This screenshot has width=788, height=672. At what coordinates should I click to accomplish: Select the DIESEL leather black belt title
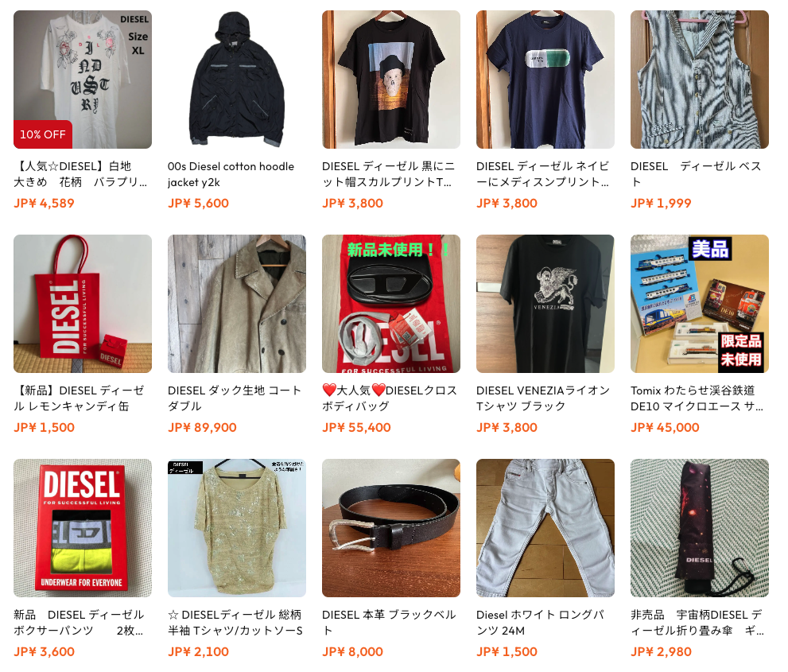[x=389, y=622]
